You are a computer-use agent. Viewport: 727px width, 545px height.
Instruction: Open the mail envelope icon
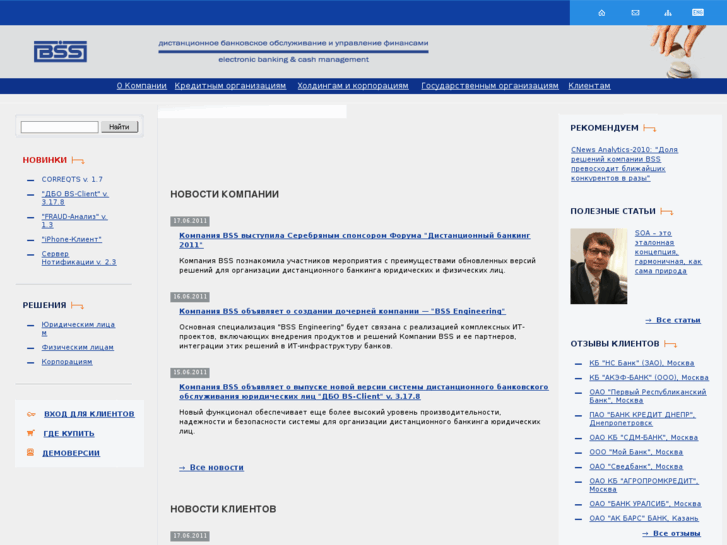pos(635,13)
